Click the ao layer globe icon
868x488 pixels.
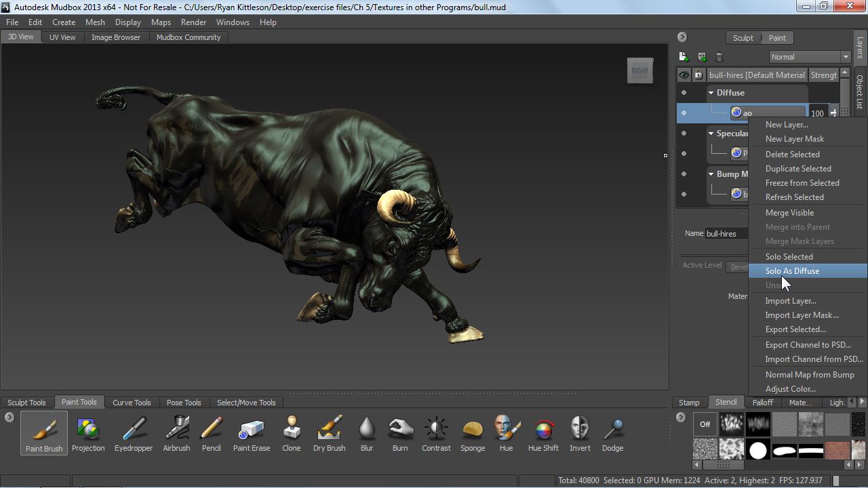(736, 113)
